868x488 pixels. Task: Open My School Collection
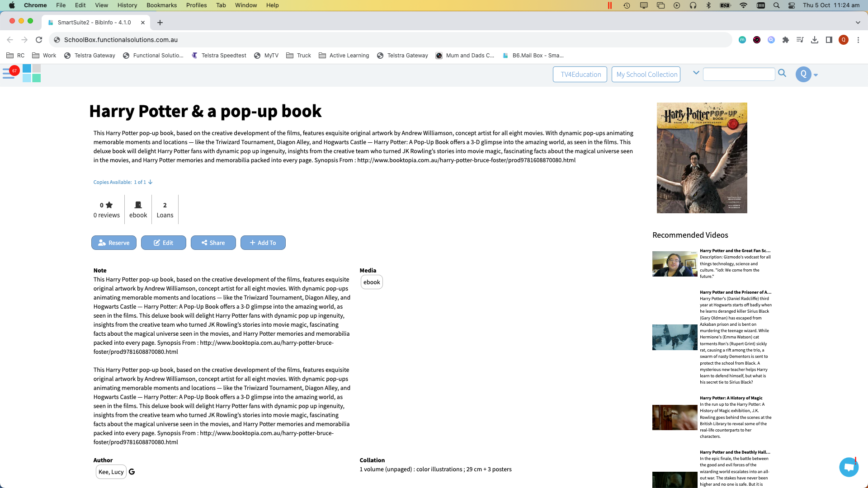click(646, 75)
